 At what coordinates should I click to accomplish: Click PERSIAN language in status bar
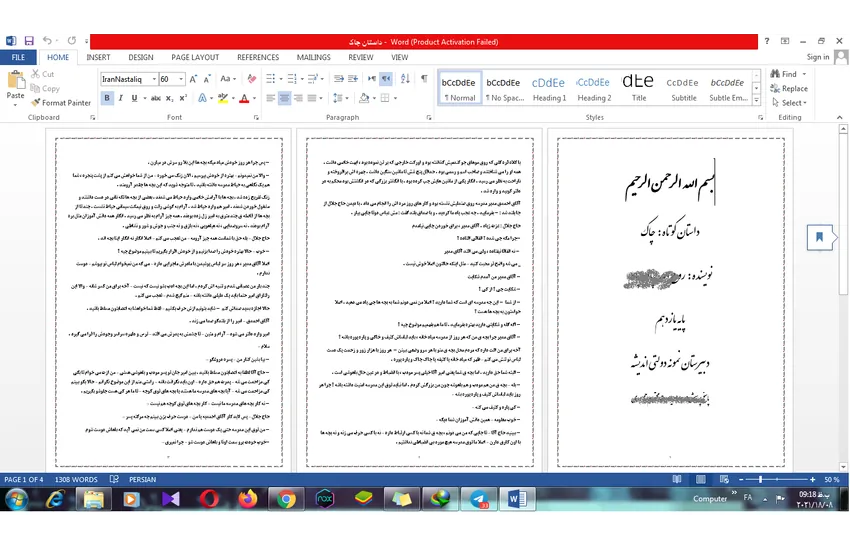tap(142, 479)
